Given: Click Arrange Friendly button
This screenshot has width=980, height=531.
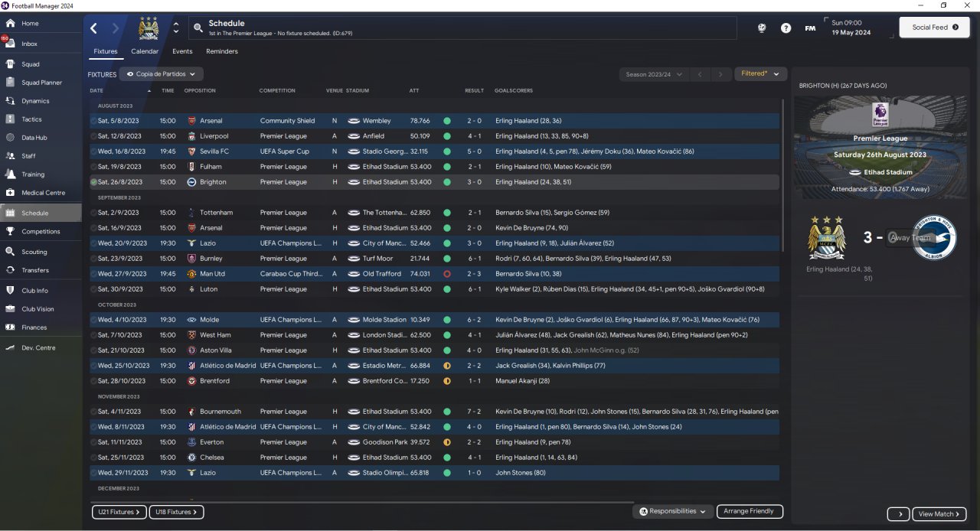Looking at the screenshot, I should point(750,511).
